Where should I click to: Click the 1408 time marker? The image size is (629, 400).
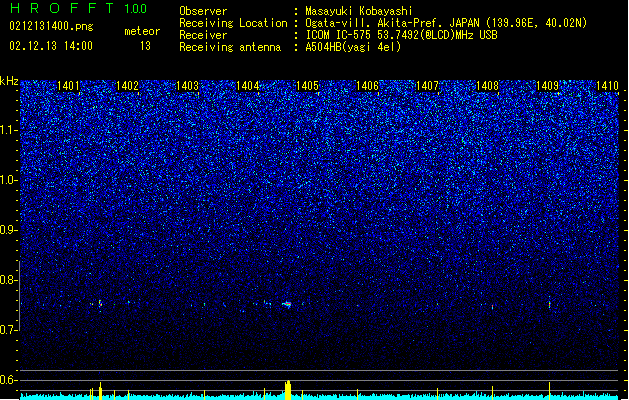click(x=487, y=86)
